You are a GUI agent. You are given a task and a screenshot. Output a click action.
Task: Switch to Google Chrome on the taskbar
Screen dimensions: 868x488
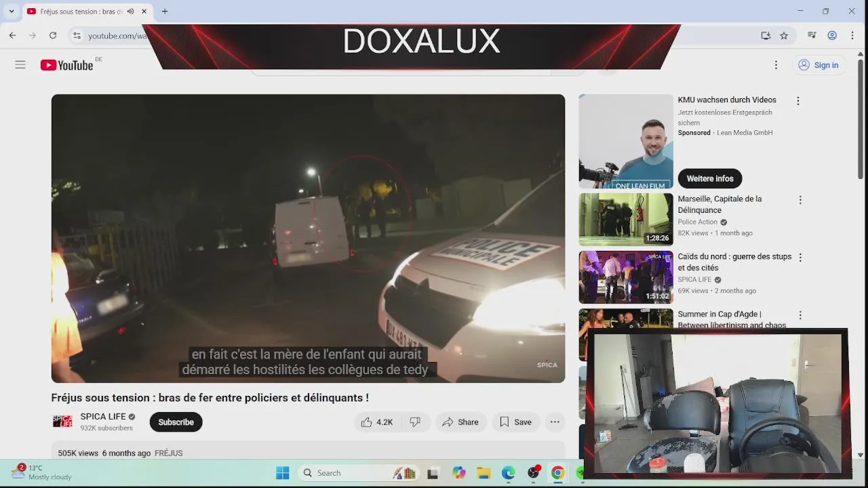click(557, 473)
